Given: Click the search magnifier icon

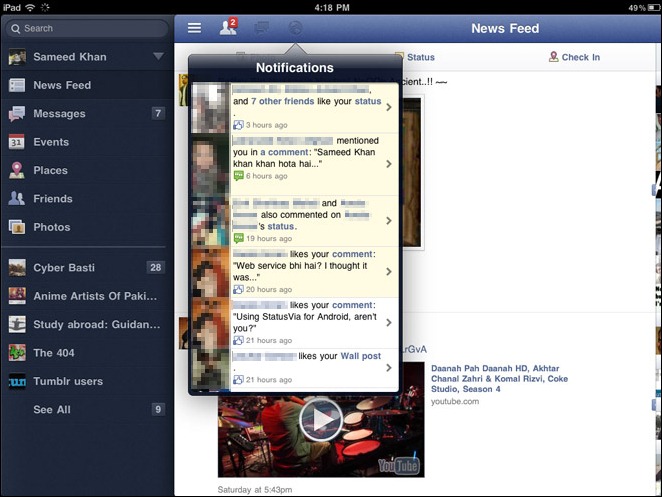Looking at the screenshot, I should (x=16, y=28).
